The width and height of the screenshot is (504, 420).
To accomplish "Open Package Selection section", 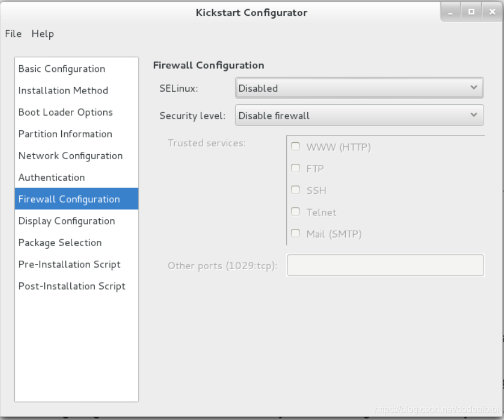I will point(77,243).
